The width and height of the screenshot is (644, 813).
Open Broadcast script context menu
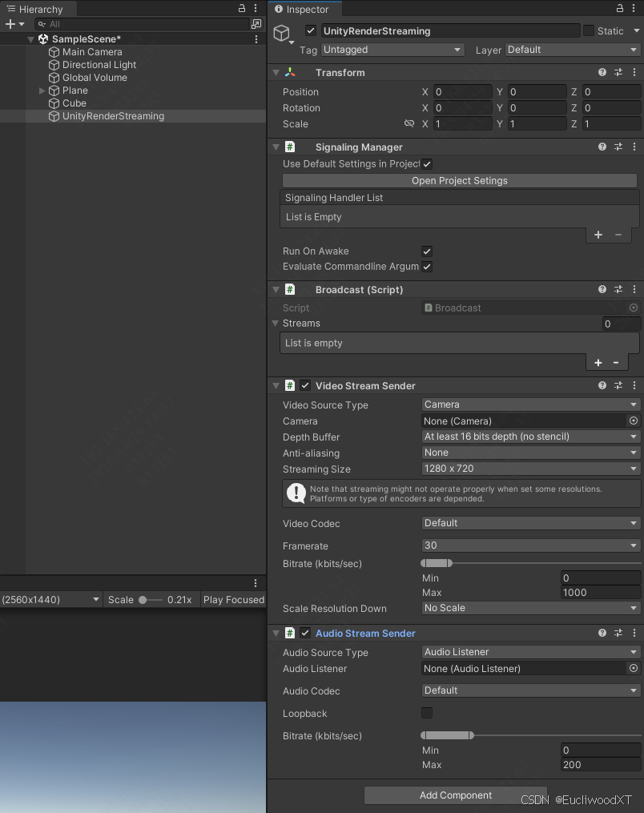click(x=634, y=289)
